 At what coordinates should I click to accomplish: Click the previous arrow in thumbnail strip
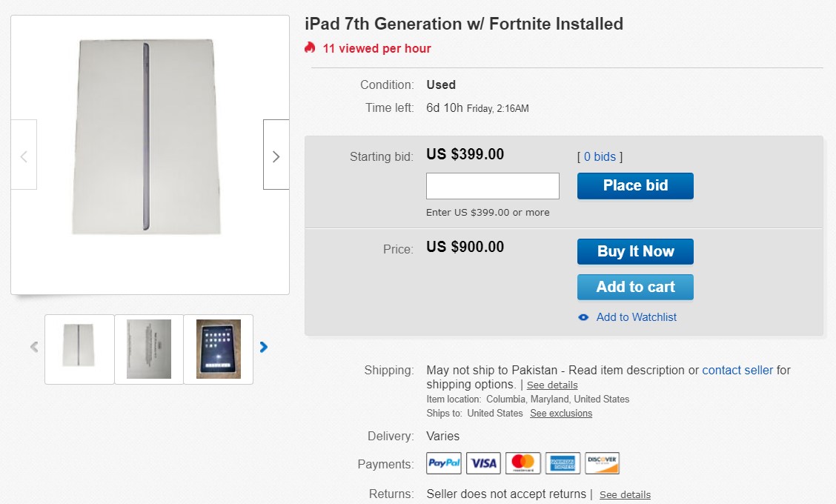pyautogui.click(x=33, y=347)
